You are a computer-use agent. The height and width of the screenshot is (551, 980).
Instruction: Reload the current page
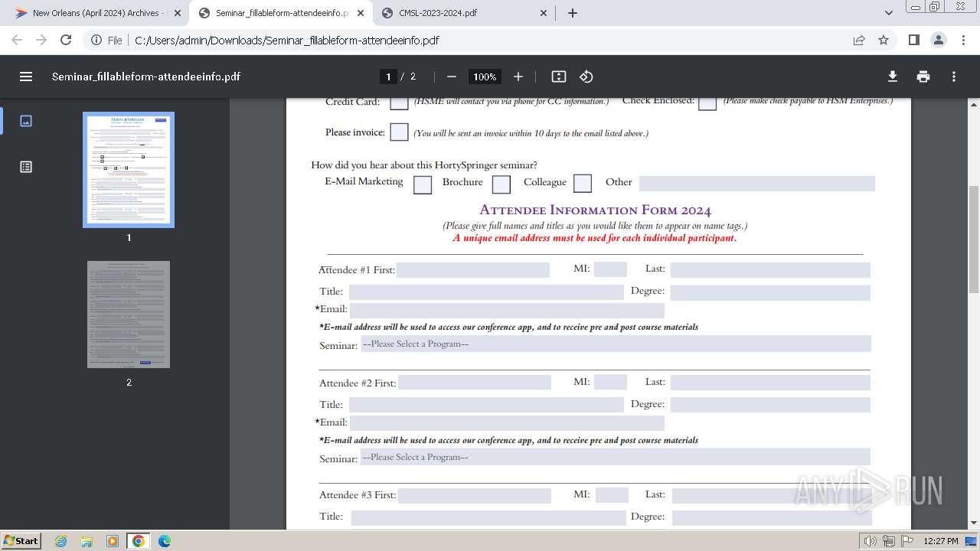click(66, 40)
